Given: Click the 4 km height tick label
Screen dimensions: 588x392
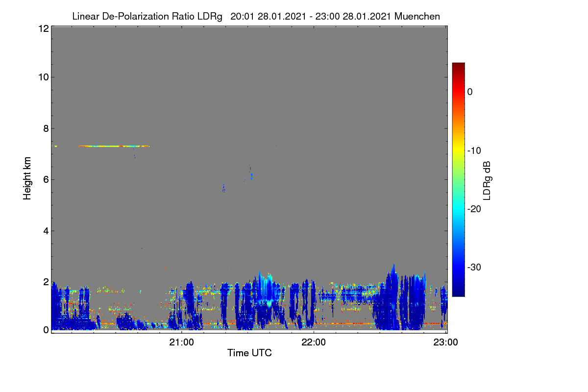Looking at the screenshot, I should (46, 231).
